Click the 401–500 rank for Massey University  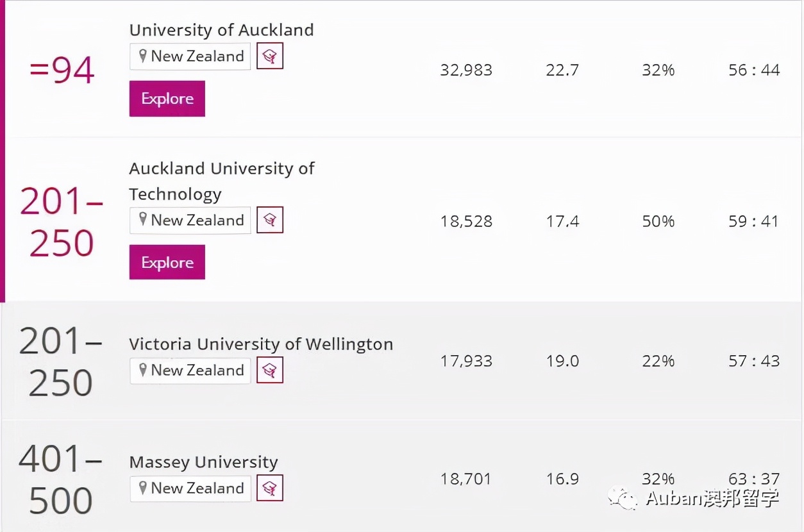coord(61,479)
